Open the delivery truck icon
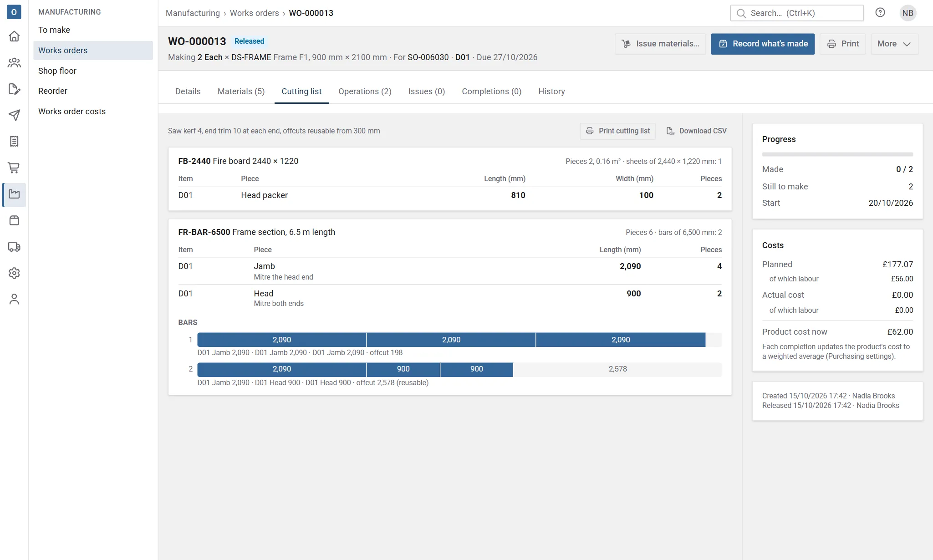Screen dimensions: 933x560 [14, 247]
